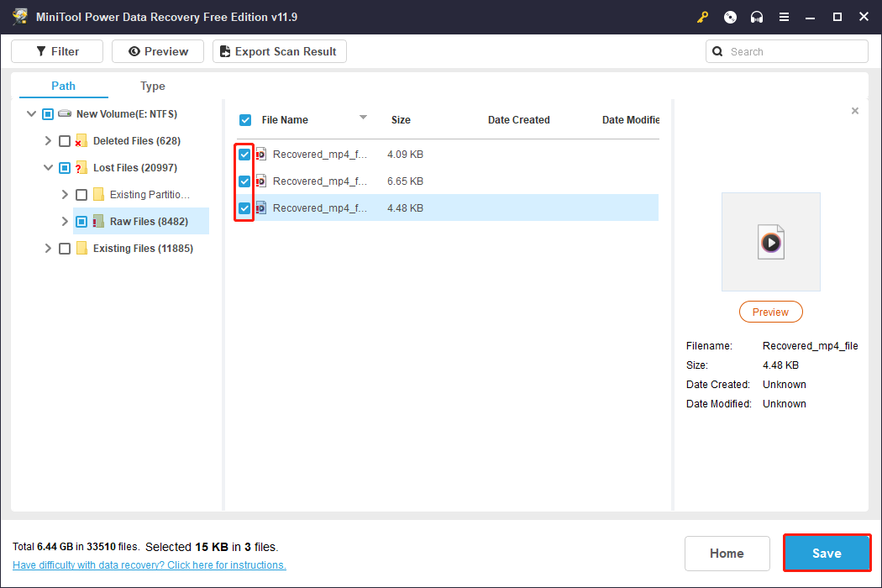Viewport: 882px width, 588px height.
Task: Select Existing Files (11885) tree label
Action: point(143,249)
